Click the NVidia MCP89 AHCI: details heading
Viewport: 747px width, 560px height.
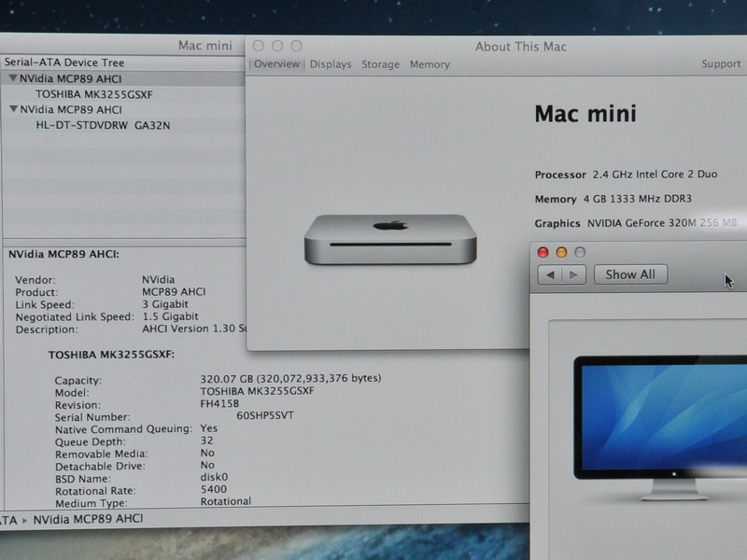[x=63, y=254]
